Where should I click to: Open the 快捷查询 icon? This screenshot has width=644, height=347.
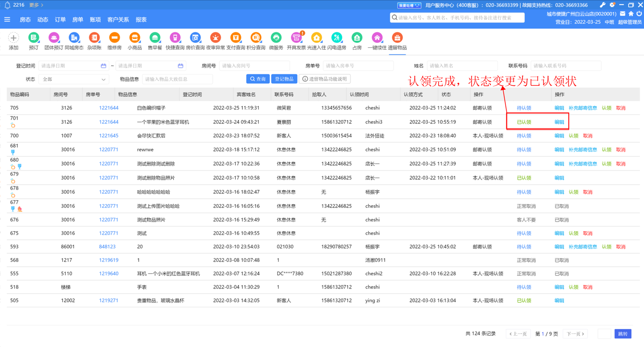175,38
